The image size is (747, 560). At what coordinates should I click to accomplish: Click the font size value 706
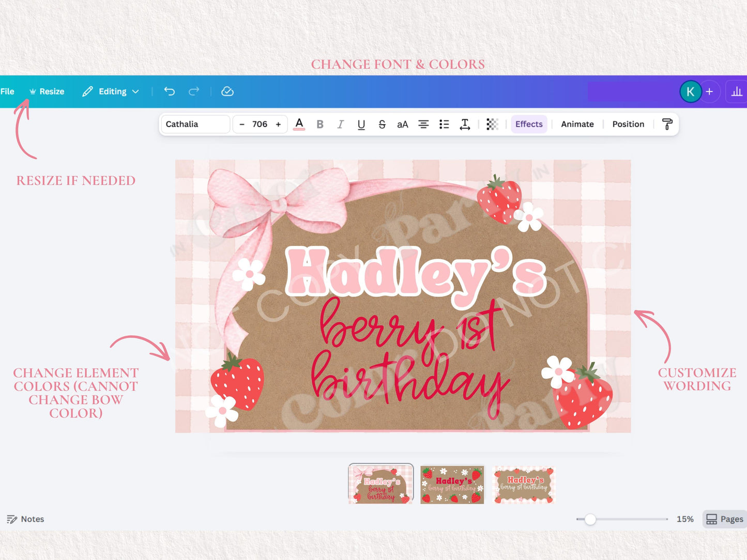coord(260,124)
